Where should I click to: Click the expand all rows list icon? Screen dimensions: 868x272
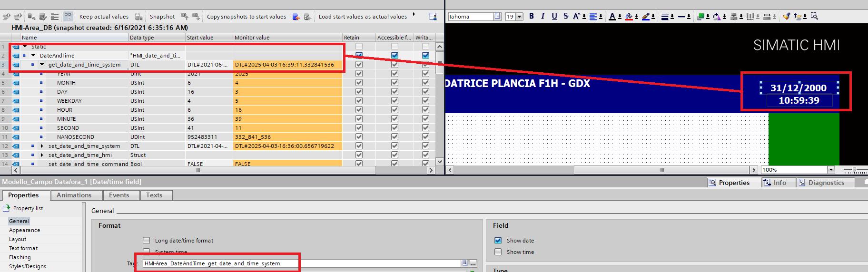click(x=55, y=17)
